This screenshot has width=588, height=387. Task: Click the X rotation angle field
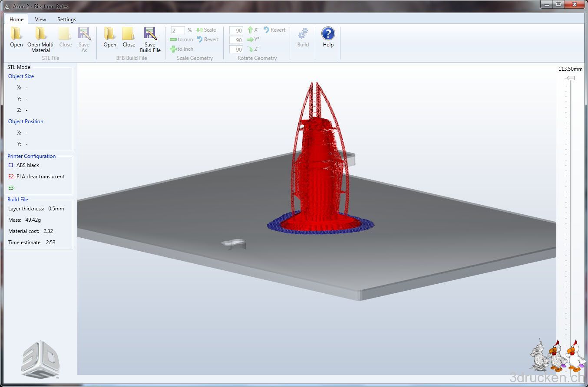[x=236, y=30]
